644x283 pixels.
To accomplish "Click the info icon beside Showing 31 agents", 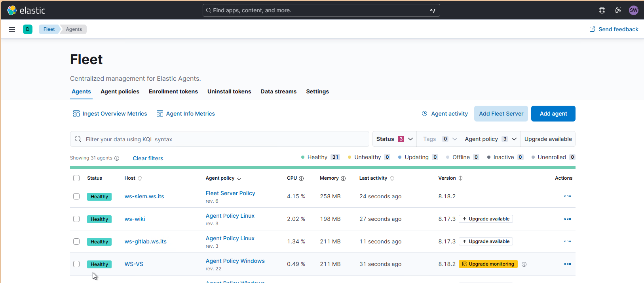I will 117,158.
